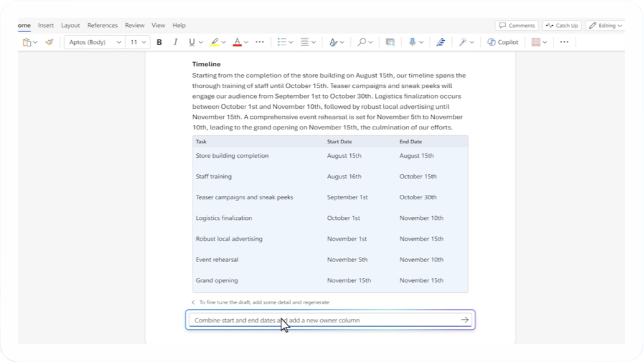The width and height of the screenshot is (644, 362).
Task: Expand font color dropdown arrow
Action: point(246,42)
